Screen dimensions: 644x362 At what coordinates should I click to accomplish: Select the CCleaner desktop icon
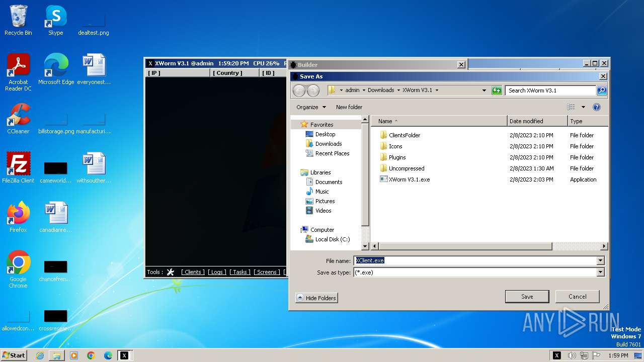pos(18,119)
